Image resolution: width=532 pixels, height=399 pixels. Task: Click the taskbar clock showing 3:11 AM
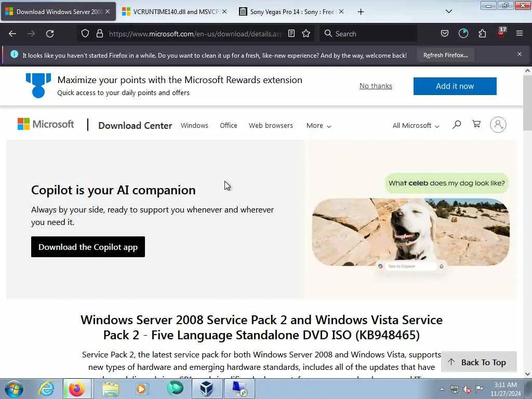(x=506, y=389)
